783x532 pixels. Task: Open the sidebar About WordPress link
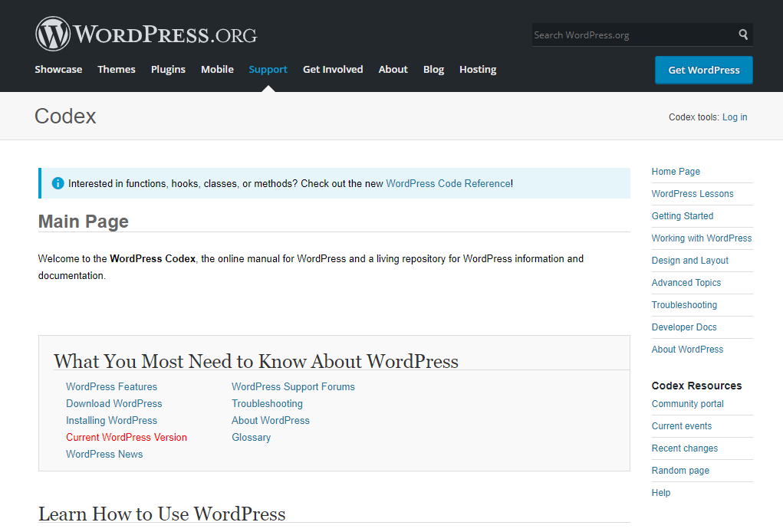pos(687,350)
